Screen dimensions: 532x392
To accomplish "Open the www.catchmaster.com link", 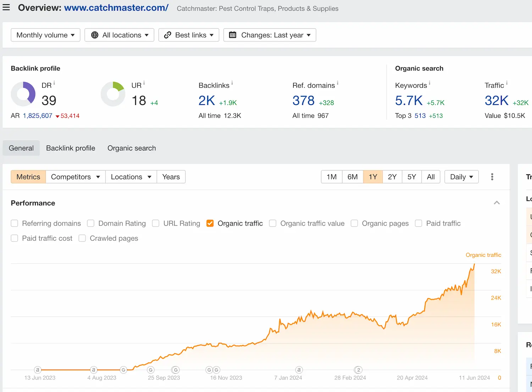I will click(x=116, y=7).
